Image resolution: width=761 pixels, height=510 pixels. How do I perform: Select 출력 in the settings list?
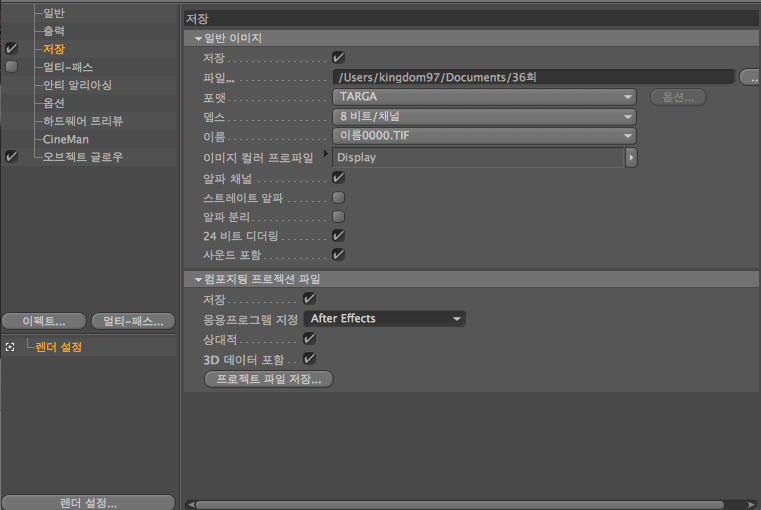pos(54,31)
